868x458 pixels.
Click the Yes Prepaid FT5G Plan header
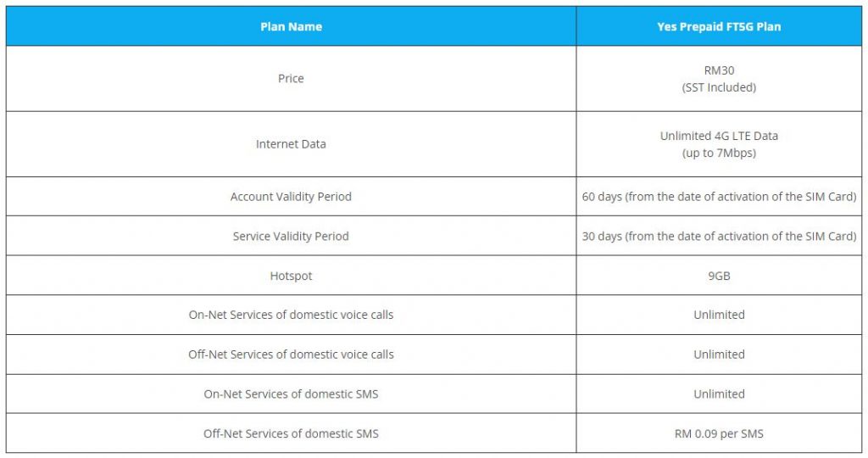719,26
